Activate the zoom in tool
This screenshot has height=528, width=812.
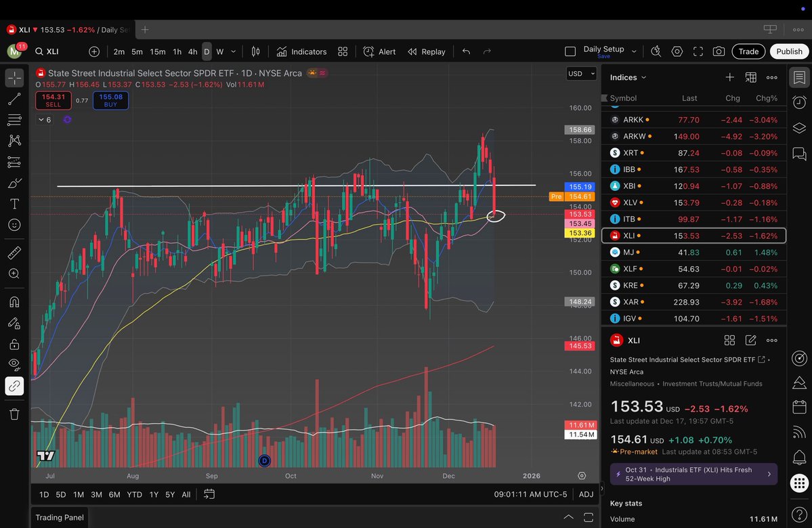coord(14,273)
